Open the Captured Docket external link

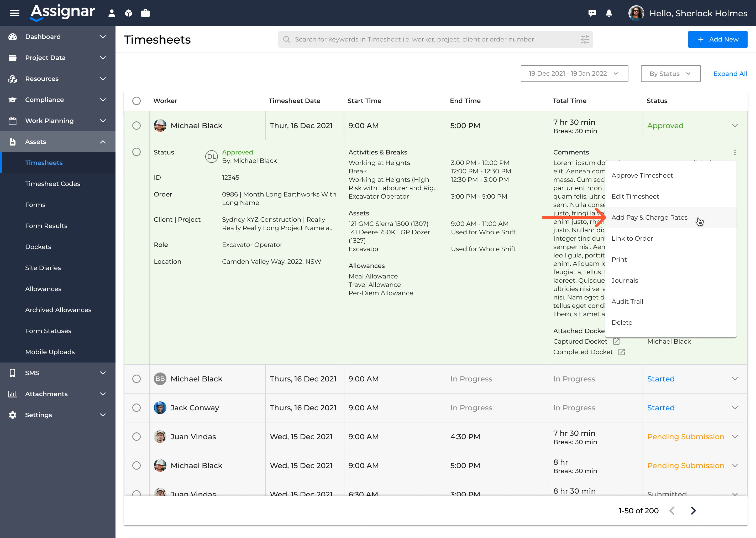(616, 341)
